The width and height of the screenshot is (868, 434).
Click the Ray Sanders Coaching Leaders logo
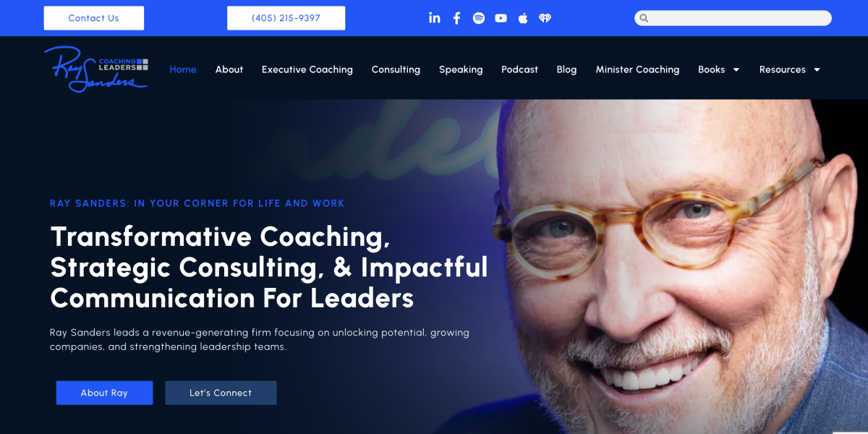[x=96, y=69]
